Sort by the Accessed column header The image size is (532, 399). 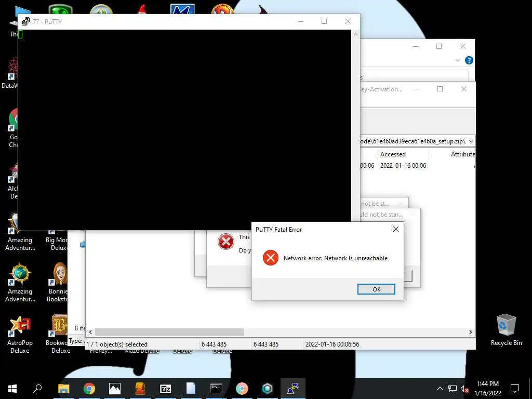(393, 154)
